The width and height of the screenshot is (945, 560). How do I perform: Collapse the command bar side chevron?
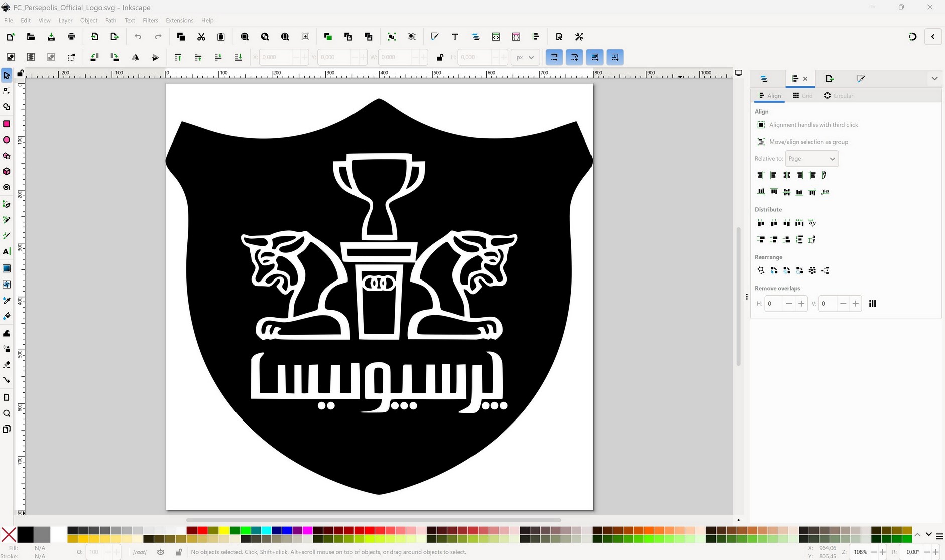click(933, 37)
